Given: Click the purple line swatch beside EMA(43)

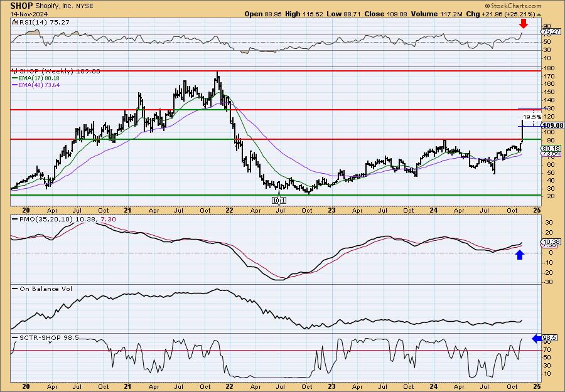Looking at the screenshot, I should tap(14, 85).
